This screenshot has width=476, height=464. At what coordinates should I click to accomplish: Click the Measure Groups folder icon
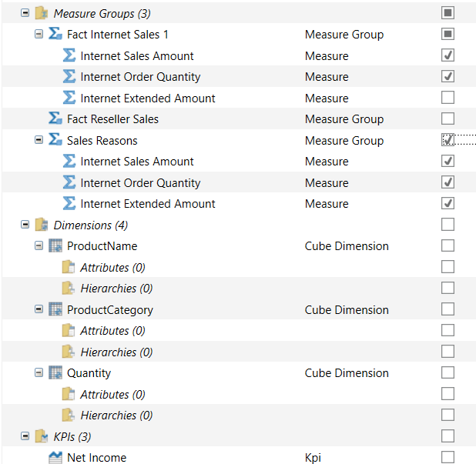(41, 13)
